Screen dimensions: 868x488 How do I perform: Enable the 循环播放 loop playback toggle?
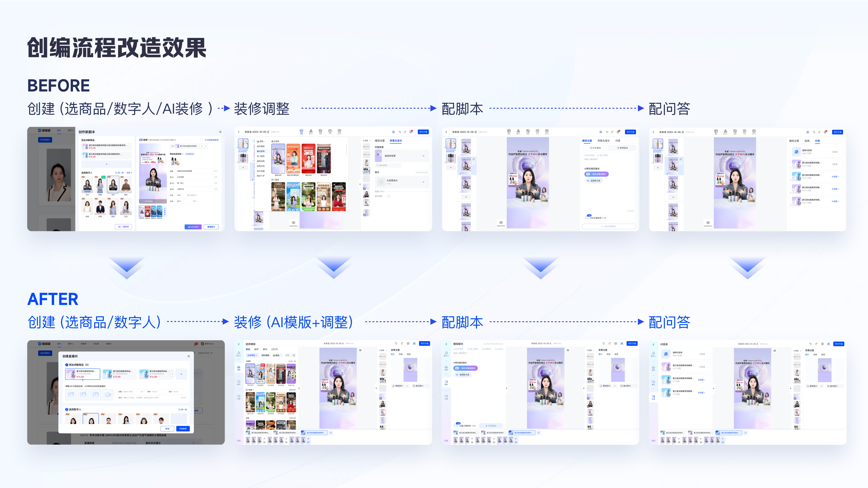pos(388,196)
